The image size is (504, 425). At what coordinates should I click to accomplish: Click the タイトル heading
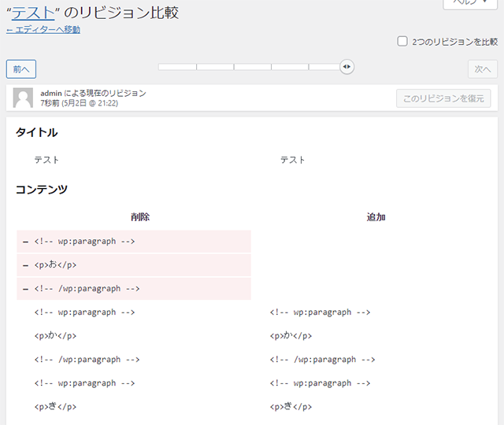click(x=37, y=132)
